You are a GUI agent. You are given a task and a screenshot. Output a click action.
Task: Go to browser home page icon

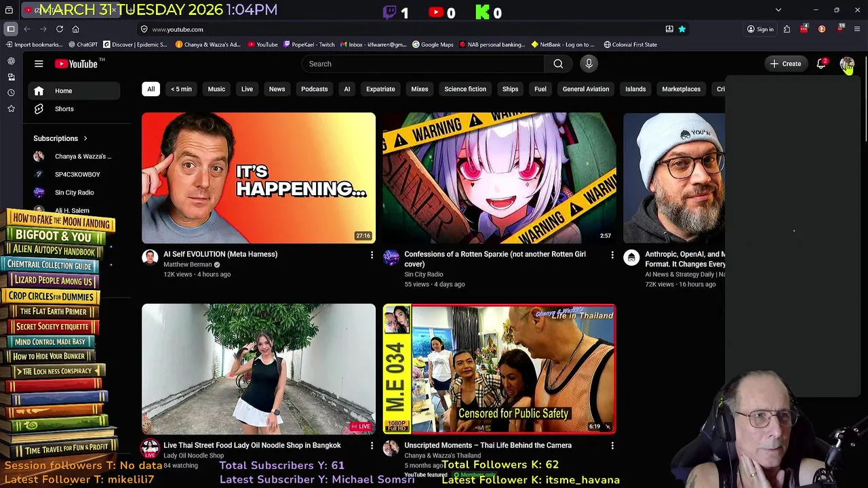tap(75, 29)
